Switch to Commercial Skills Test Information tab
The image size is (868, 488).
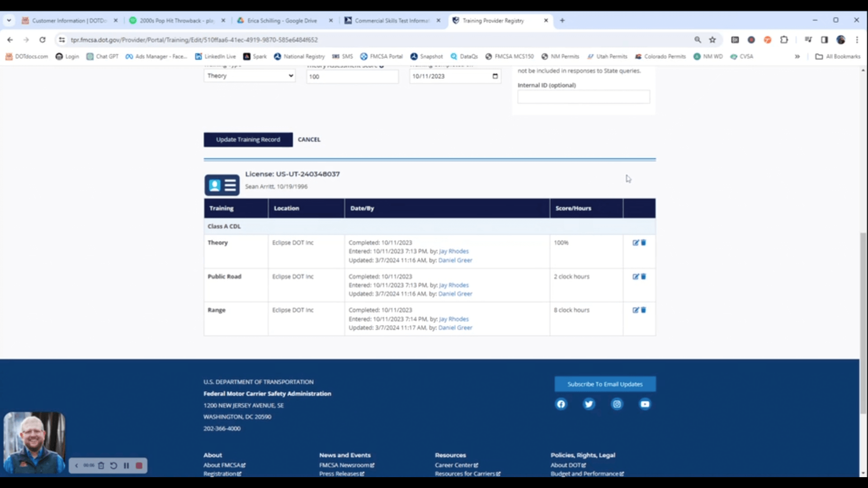pos(392,20)
